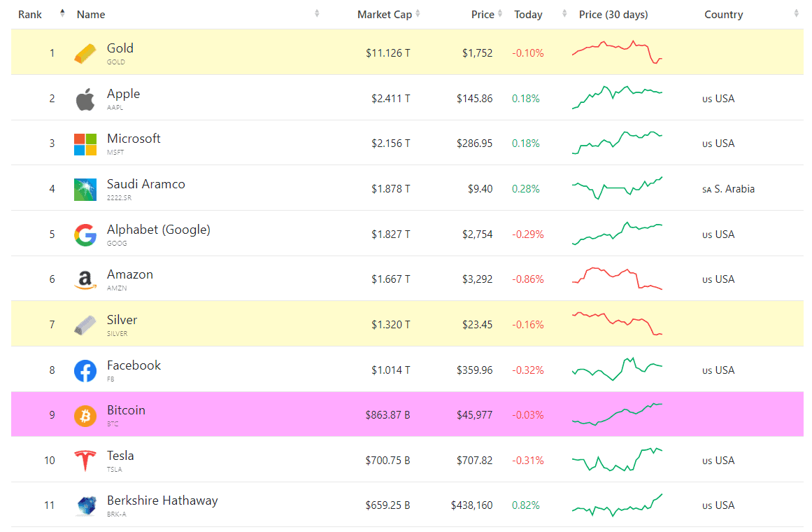Image resolution: width=812 pixels, height=532 pixels.
Task: Click Apple market cap $2.411 T
Action: pyautogui.click(x=390, y=99)
